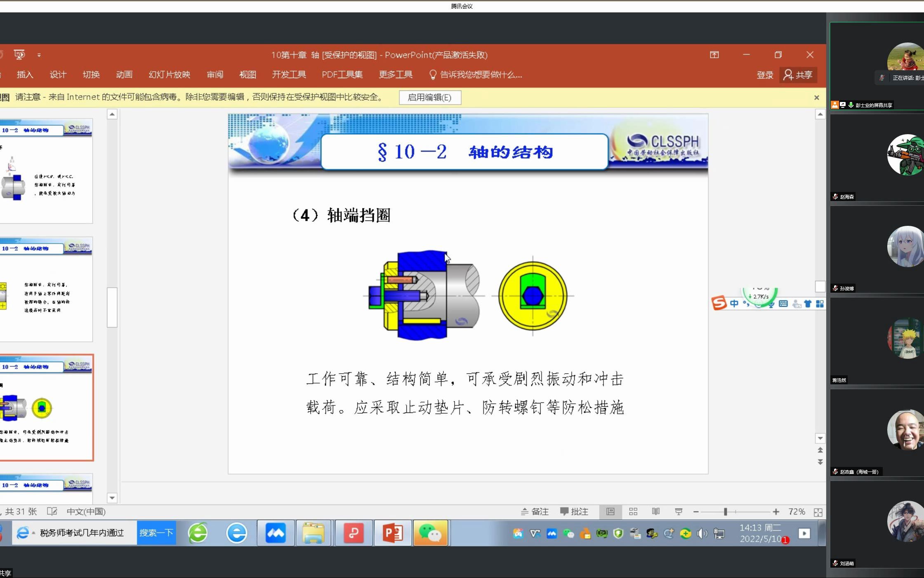Dismiss the protected view warning bar
Viewport: 924px width, 578px height.
pyautogui.click(x=816, y=97)
